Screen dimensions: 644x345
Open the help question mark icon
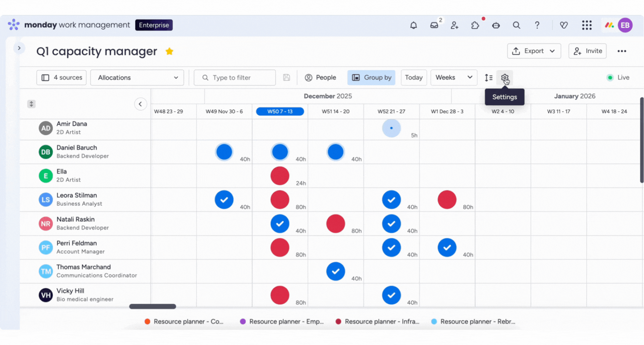537,25
